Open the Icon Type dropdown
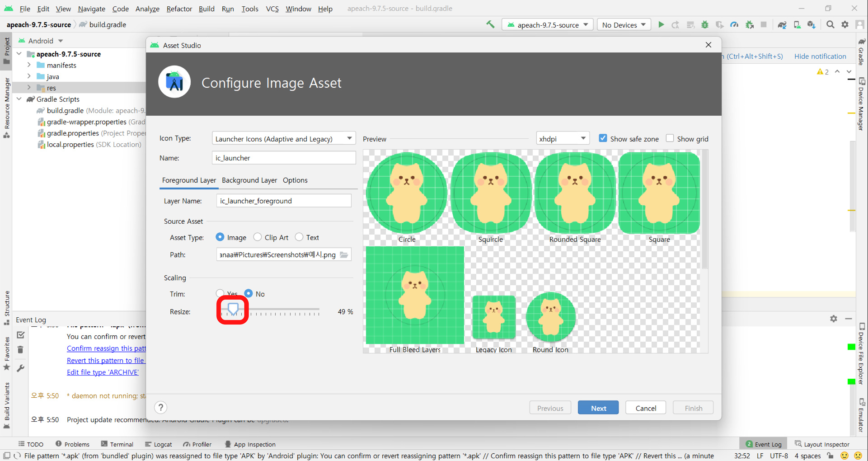The width and height of the screenshot is (868, 461). click(x=284, y=138)
